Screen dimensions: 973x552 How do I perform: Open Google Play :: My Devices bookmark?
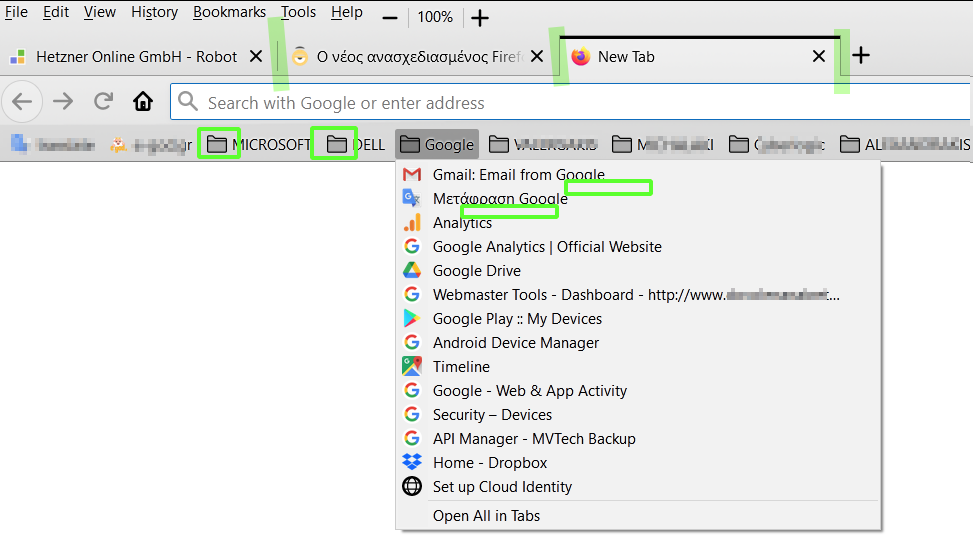(639, 319)
